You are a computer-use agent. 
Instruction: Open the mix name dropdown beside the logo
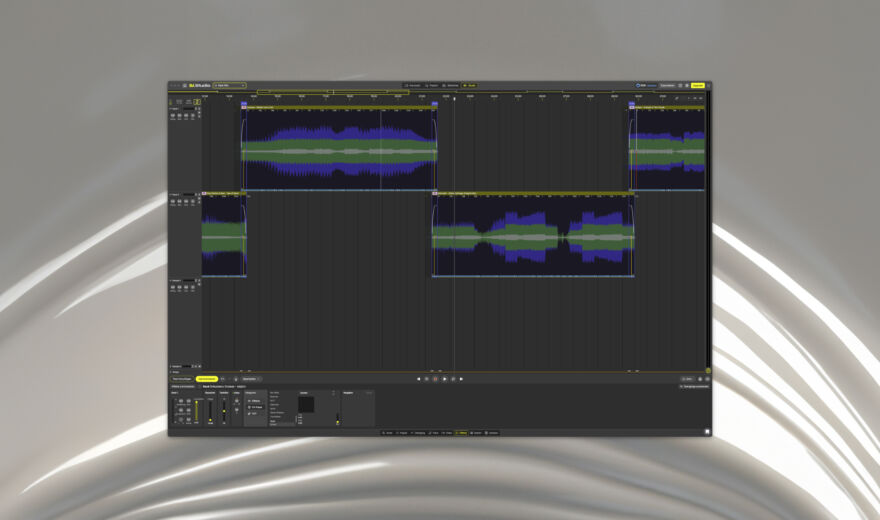tap(230, 85)
